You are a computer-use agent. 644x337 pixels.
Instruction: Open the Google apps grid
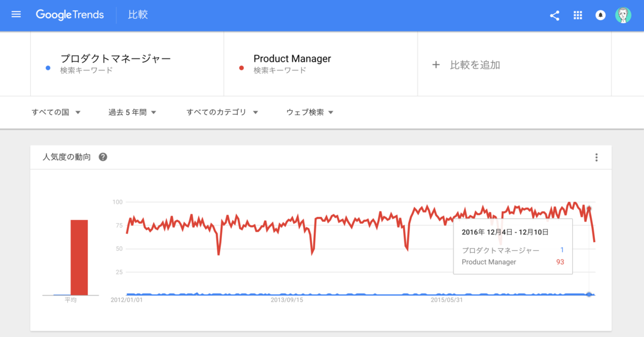tap(577, 15)
